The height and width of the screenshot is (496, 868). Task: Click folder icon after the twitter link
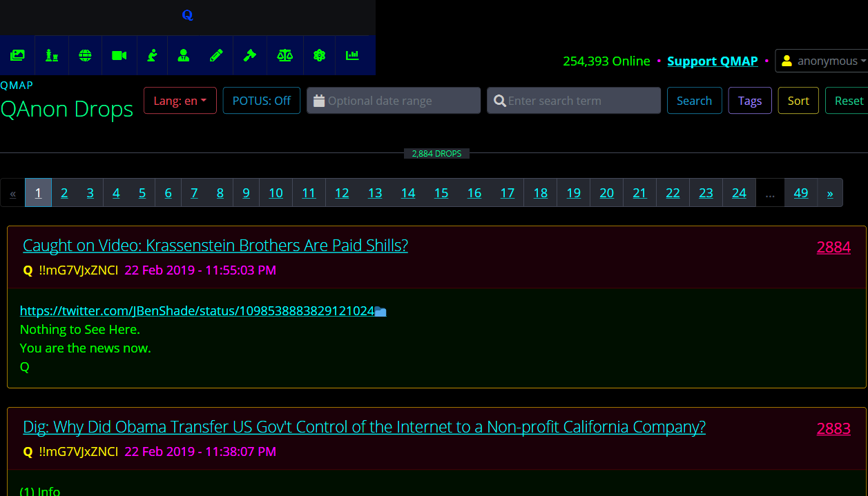[x=380, y=312]
